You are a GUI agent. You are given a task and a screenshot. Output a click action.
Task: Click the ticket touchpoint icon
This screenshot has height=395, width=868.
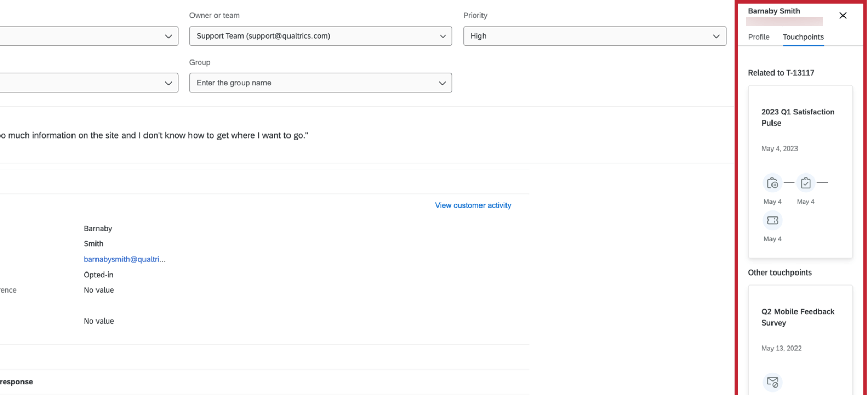tap(773, 220)
